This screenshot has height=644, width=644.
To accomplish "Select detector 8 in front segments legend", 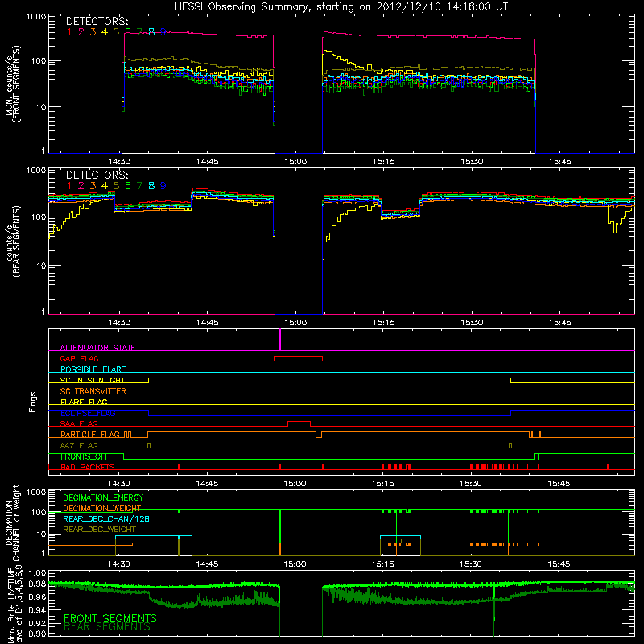I will point(151,32).
